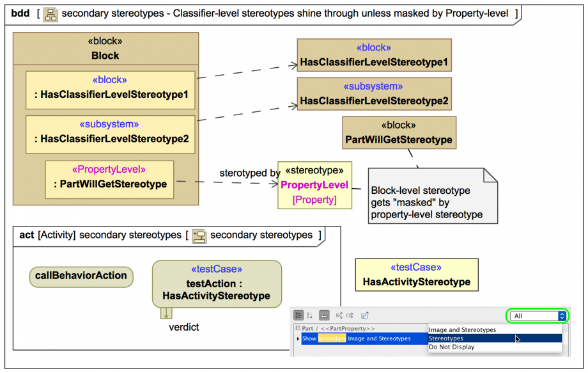Click the alphabetical A-Z sort icon
This screenshot has height=373, width=588.
click(309, 315)
